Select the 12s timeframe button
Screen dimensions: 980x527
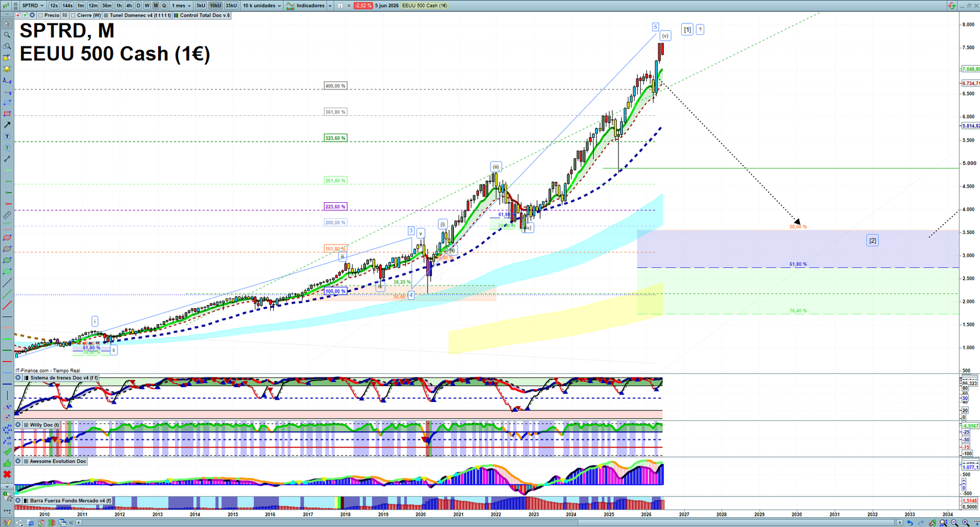54,6
